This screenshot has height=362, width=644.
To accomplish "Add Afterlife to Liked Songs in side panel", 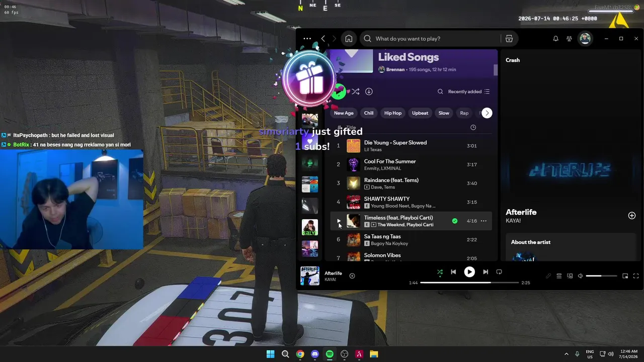I will [x=632, y=216].
